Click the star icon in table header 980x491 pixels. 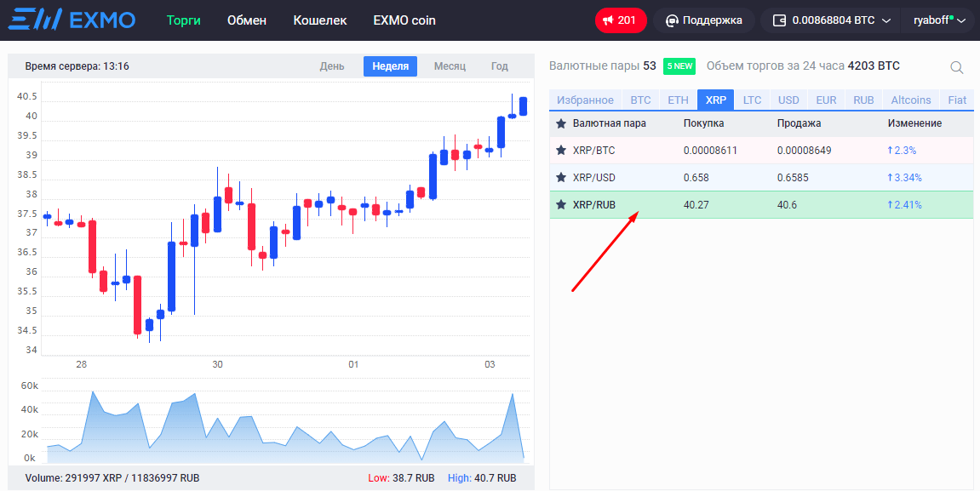[x=561, y=123]
